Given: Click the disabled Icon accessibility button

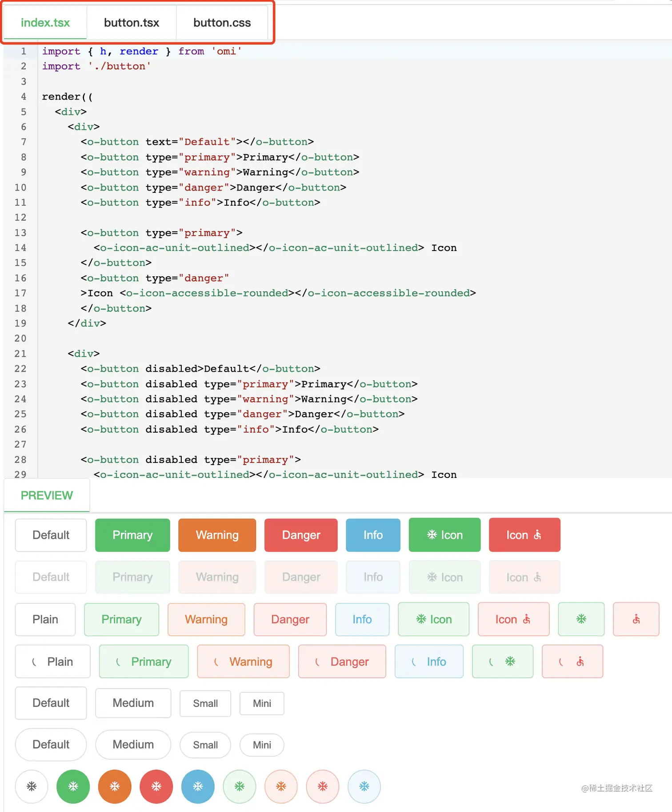Looking at the screenshot, I should 524,577.
